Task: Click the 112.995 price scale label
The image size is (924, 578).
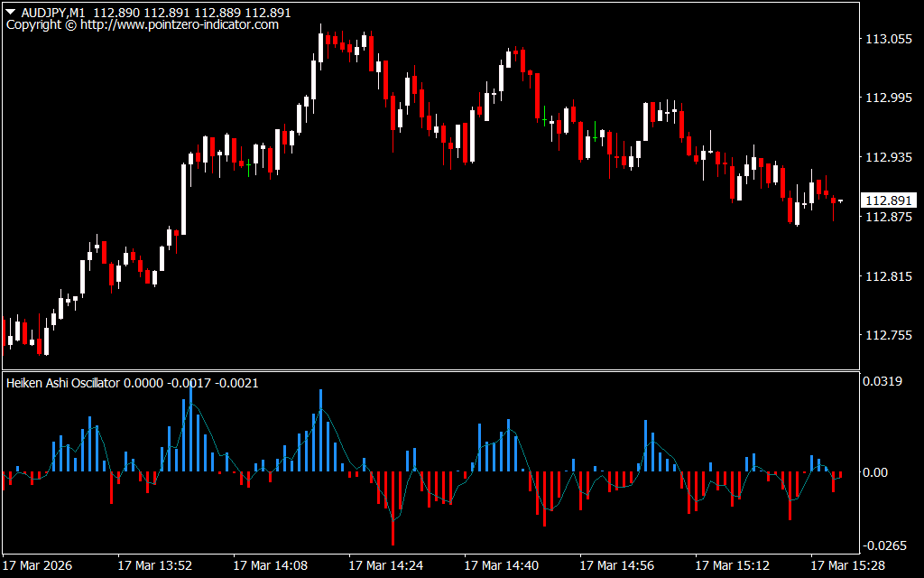Action: 889,98
